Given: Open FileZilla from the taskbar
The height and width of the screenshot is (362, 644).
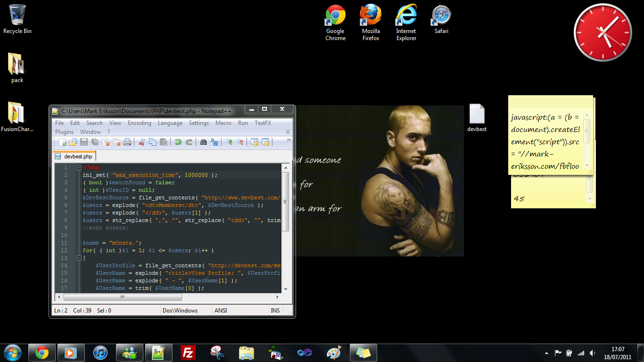Looking at the screenshot, I should point(188,353).
